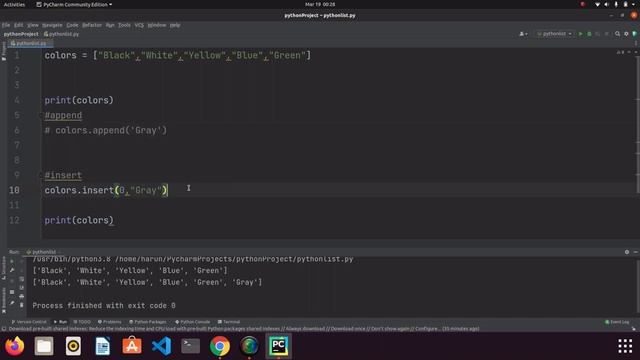Click line 10 colors.insert code

106,191
